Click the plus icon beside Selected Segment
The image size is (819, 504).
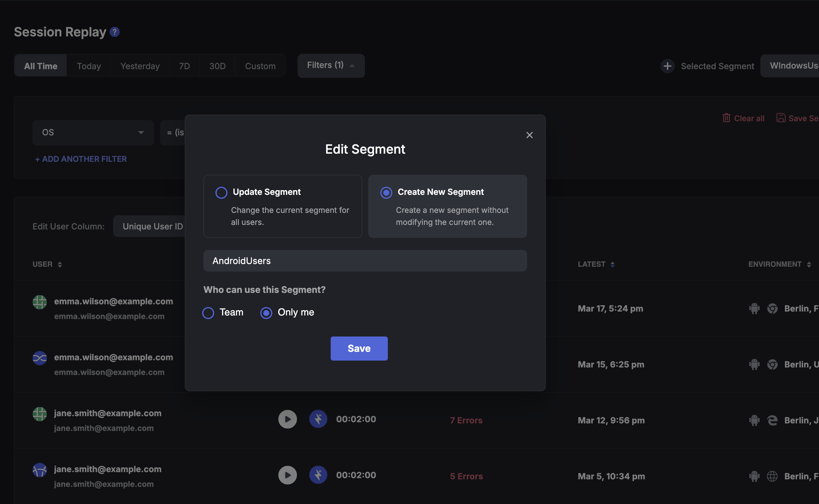pos(667,66)
